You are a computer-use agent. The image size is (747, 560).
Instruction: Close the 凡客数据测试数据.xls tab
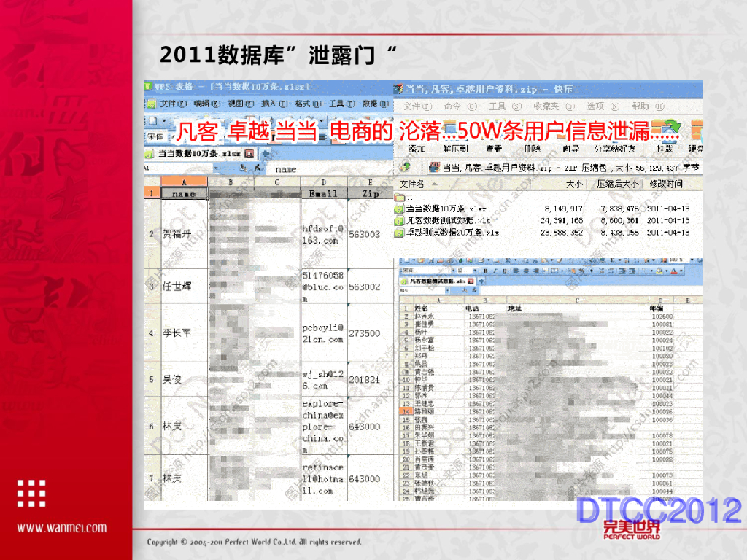pyautogui.click(x=471, y=281)
